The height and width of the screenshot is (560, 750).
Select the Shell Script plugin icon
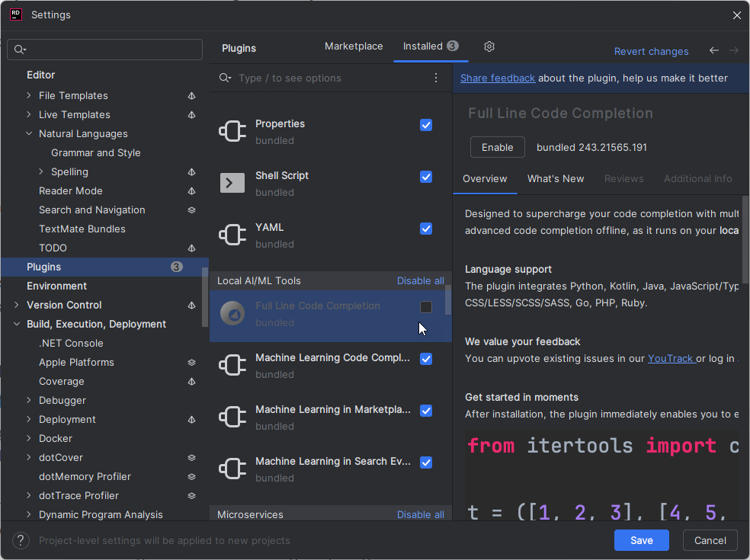click(x=232, y=183)
